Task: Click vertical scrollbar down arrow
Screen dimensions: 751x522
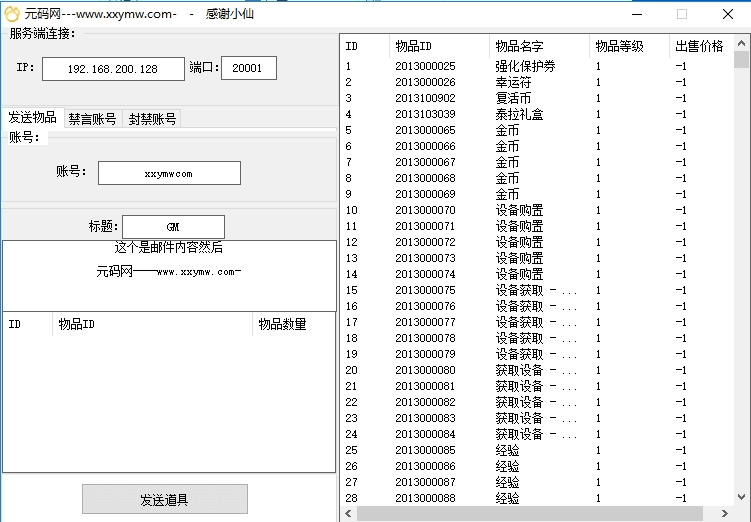Action: (x=741, y=497)
